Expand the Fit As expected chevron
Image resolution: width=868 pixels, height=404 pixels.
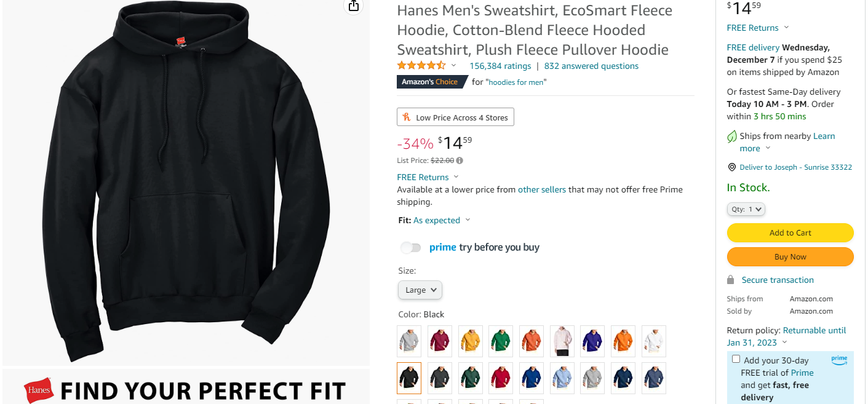coord(468,220)
